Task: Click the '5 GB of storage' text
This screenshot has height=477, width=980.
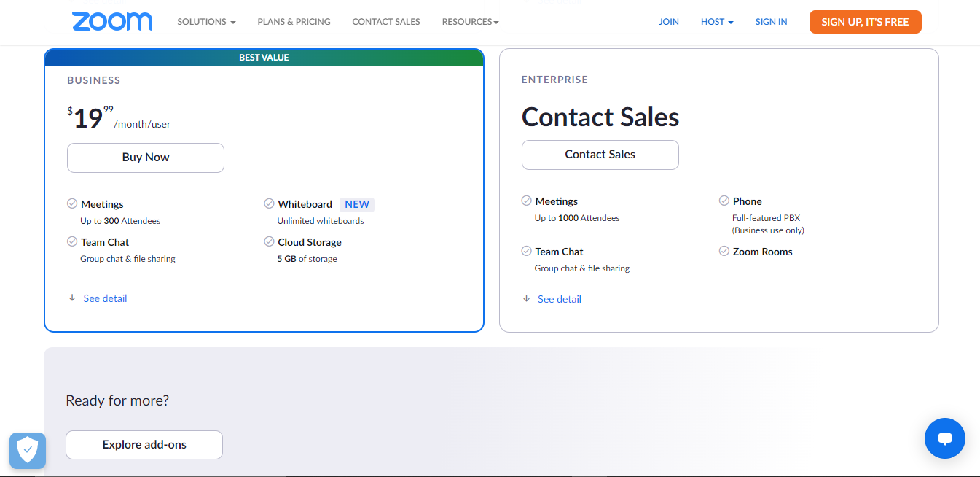Action: (x=307, y=259)
